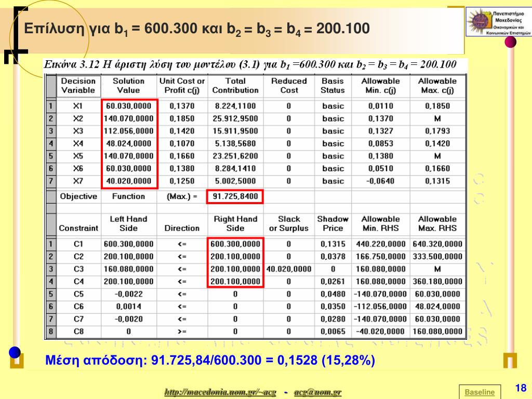Click the X5 total contribution 23.251,6200
The image size is (532, 399).
coord(235,156)
